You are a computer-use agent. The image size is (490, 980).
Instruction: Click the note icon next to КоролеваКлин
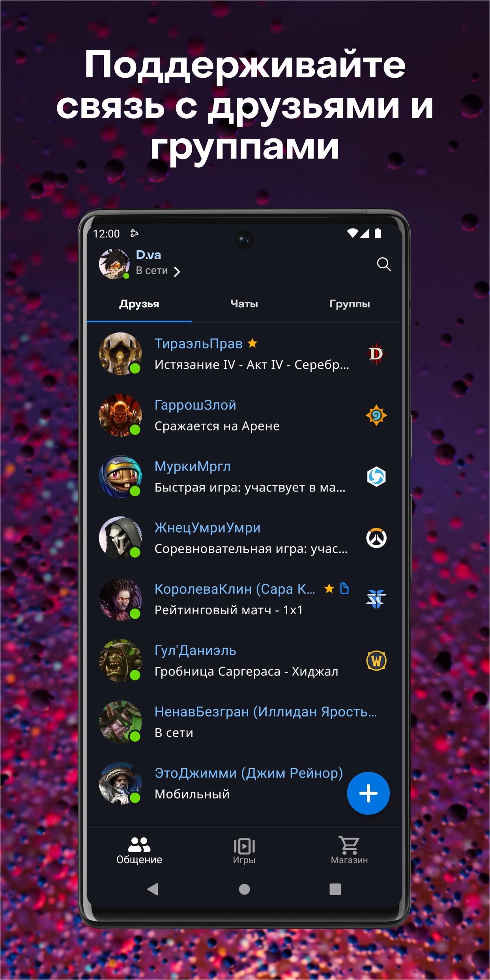tap(344, 588)
